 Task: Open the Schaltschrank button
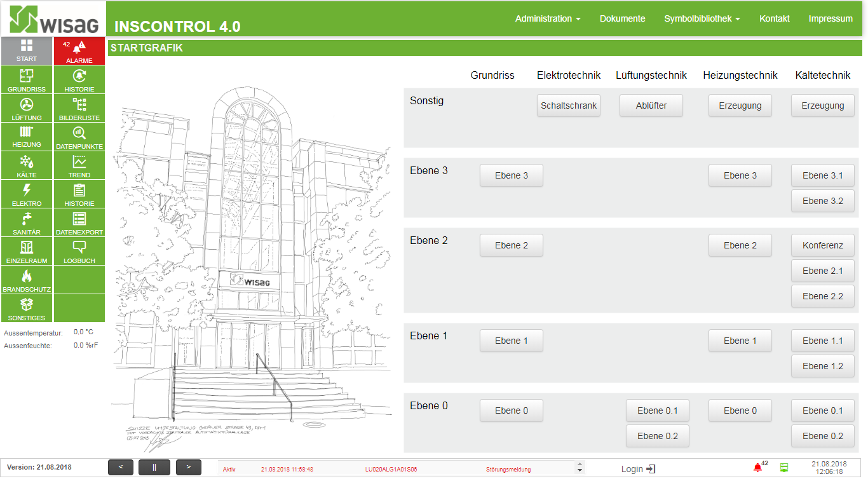[569, 105]
